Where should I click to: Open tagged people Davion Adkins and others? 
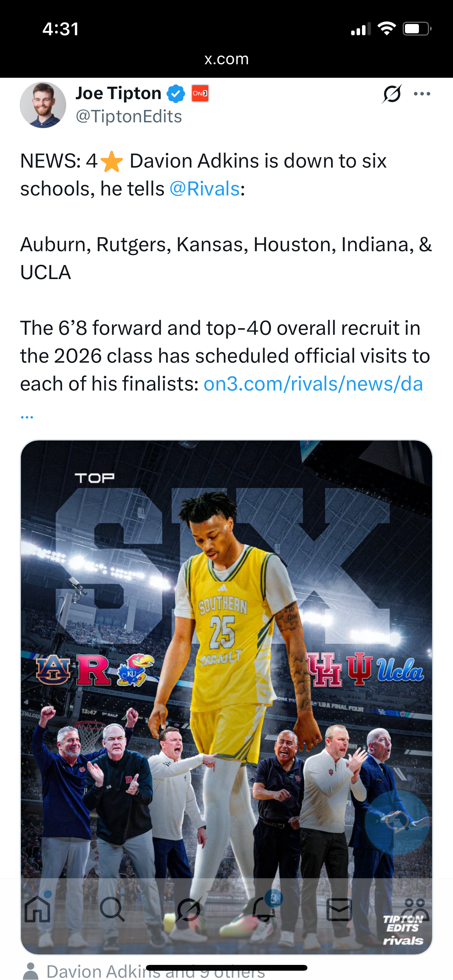tap(155, 971)
